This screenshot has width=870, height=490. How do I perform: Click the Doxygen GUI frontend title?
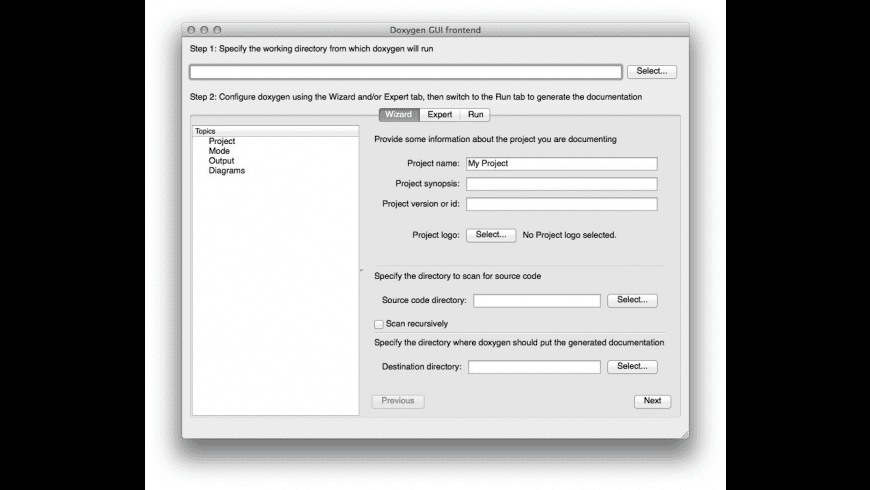(x=435, y=30)
